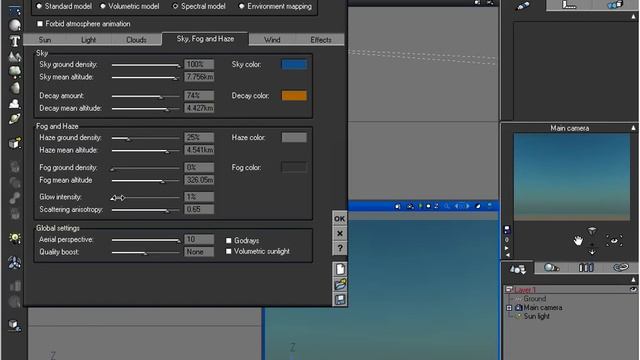640x360 pixels.
Task: Open the links tab icon in World Browser
Action: pyautogui.click(x=621, y=267)
